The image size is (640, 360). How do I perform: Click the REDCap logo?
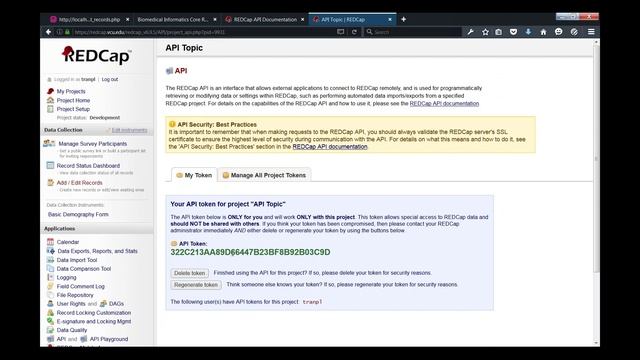(97, 56)
